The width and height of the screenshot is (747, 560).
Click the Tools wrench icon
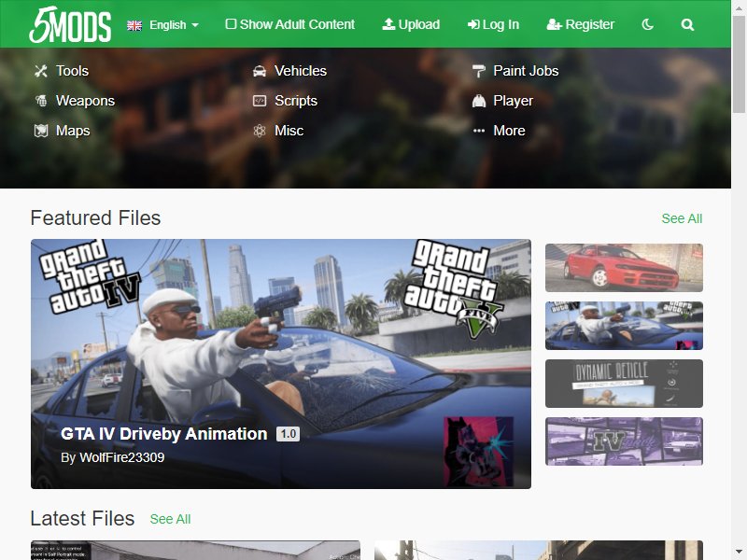41,71
